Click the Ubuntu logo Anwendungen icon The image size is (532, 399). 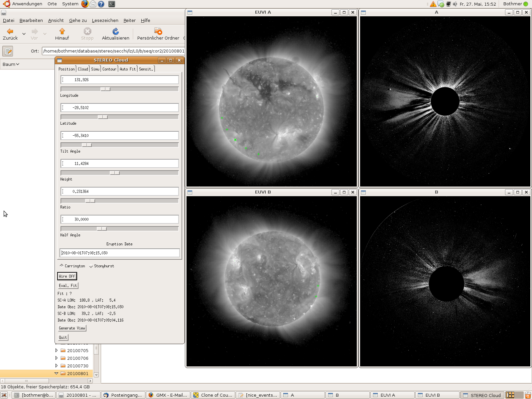tap(6, 4)
